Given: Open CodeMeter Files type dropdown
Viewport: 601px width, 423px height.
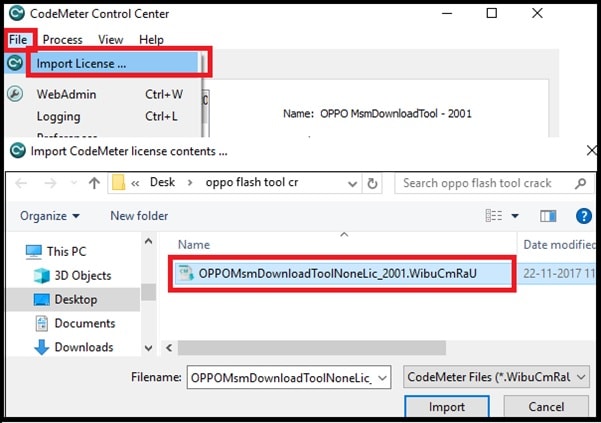Looking at the screenshot, I should click(496, 377).
